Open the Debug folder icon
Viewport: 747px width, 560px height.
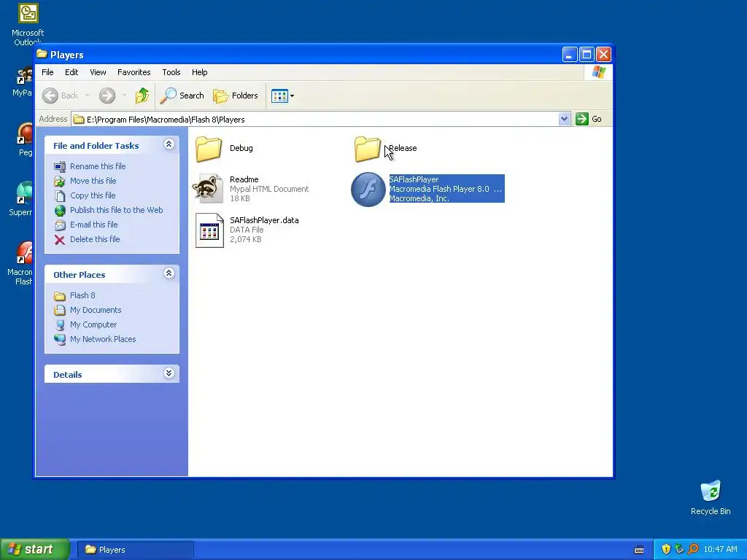pyautogui.click(x=209, y=149)
